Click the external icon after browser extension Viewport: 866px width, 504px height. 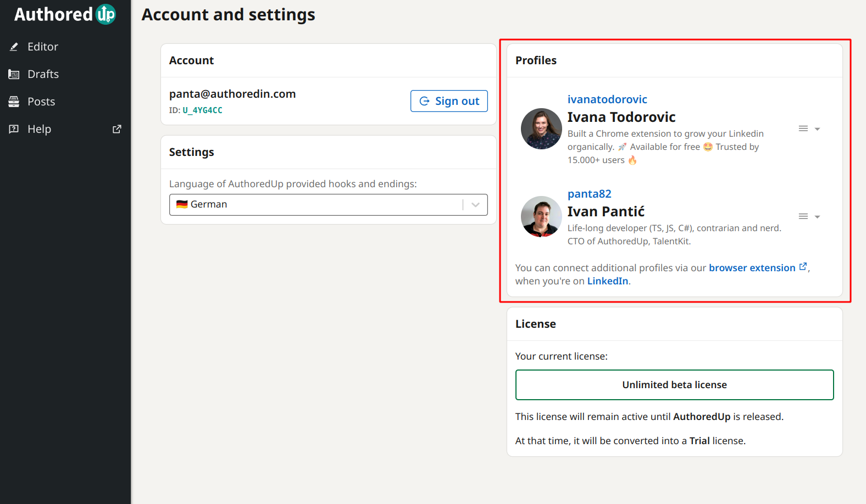click(803, 266)
